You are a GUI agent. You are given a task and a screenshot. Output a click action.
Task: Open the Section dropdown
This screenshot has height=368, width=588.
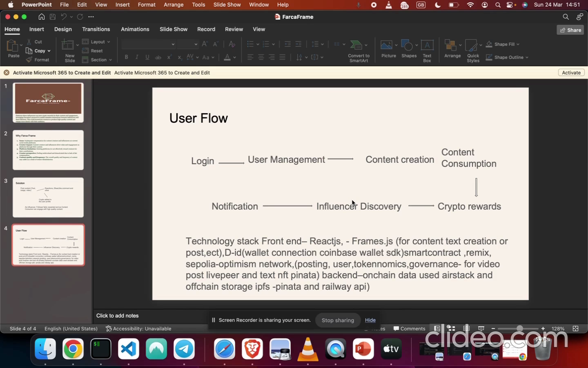[x=97, y=60]
